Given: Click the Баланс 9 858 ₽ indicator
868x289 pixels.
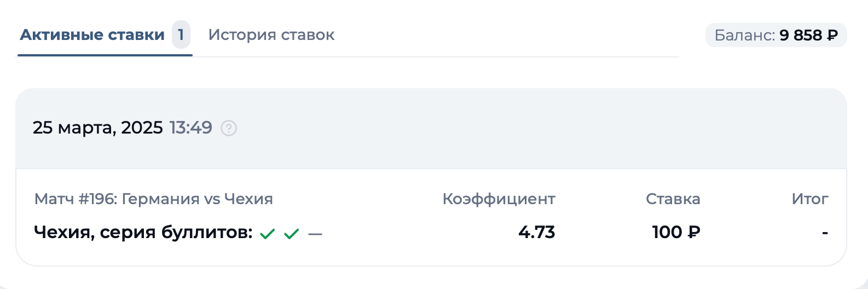Looking at the screenshot, I should [x=776, y=35].
